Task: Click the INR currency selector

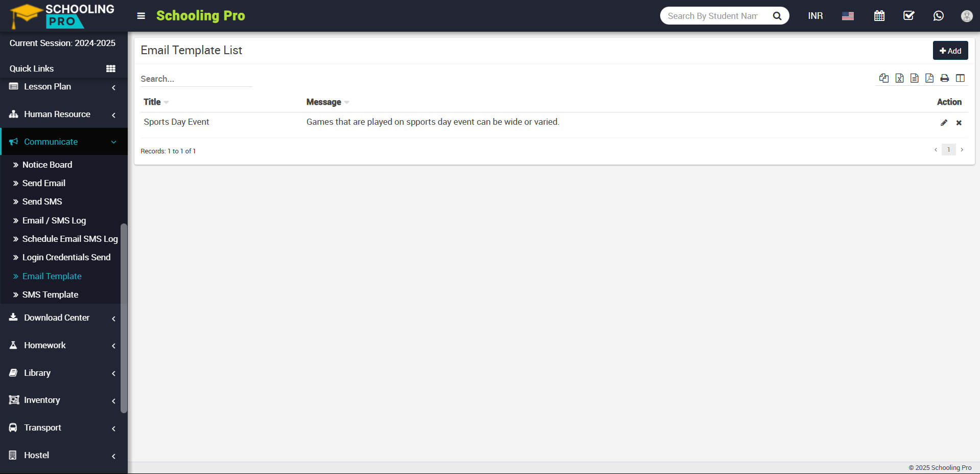Action: click(815, 16)
